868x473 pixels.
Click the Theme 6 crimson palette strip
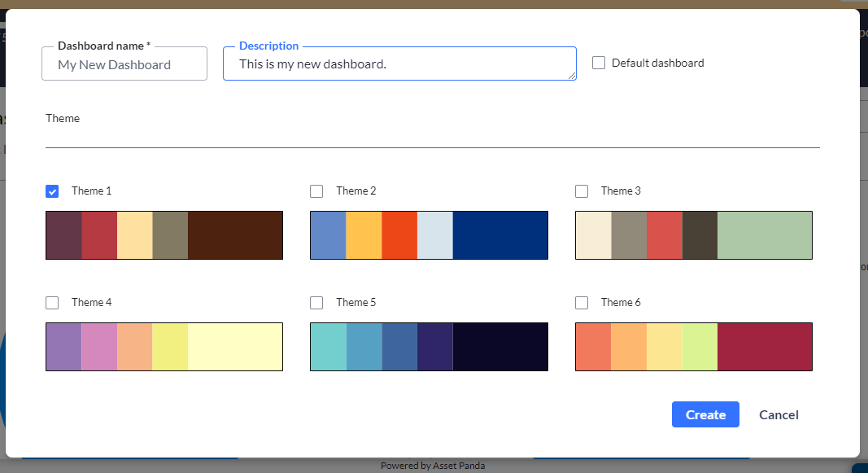click(x=765, y=347)
